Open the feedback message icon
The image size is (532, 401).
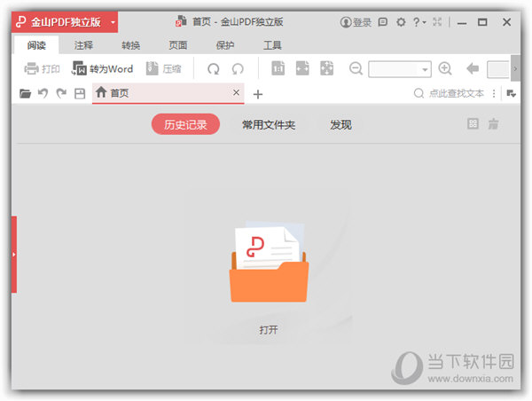tap(383, 22)
